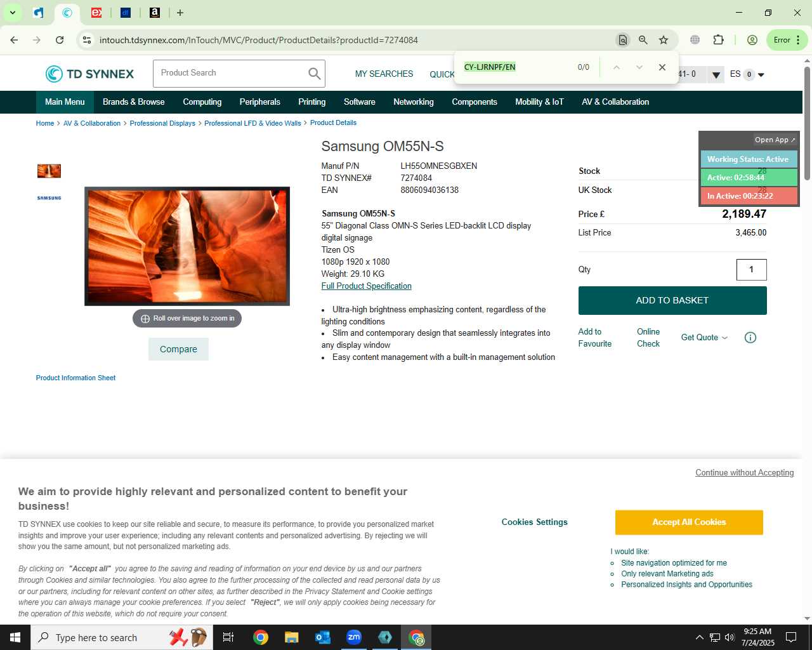
Task: Open AV & Collaboration menu
Action: [x=615, y=102]
